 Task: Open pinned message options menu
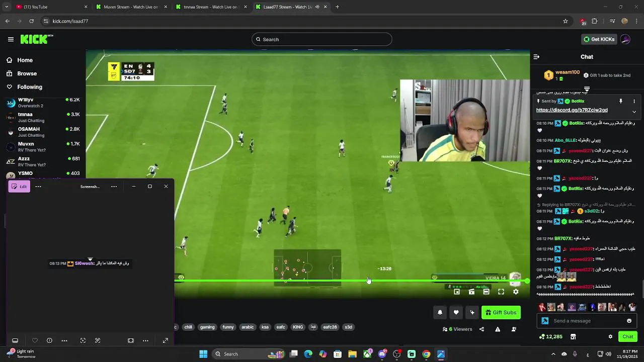point(634,101)
